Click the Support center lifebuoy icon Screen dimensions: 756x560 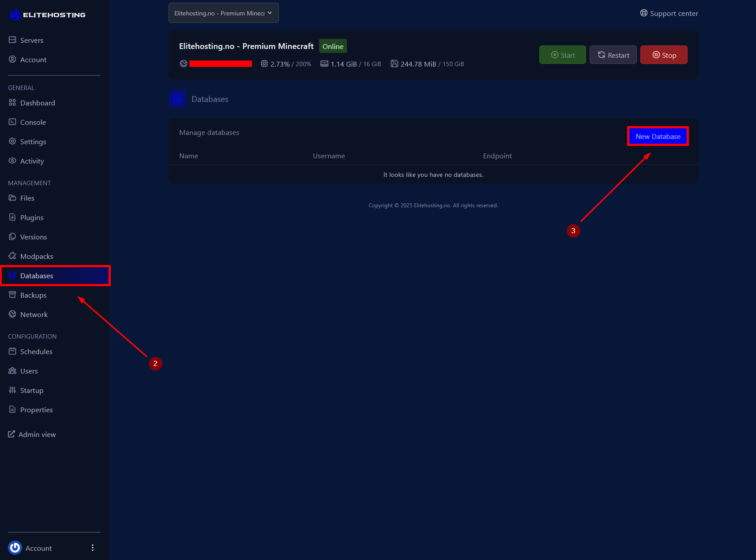pyautogui.click(x=644, y=13)
